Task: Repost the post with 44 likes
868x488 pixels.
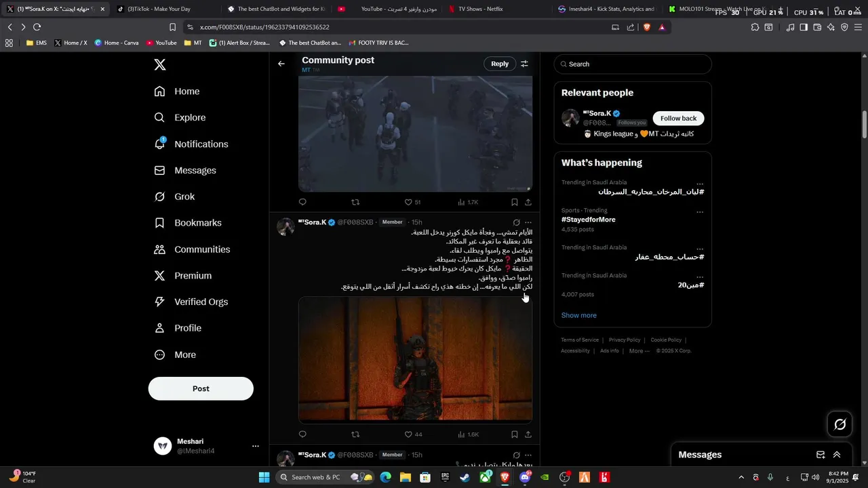Action: [355, 434]
